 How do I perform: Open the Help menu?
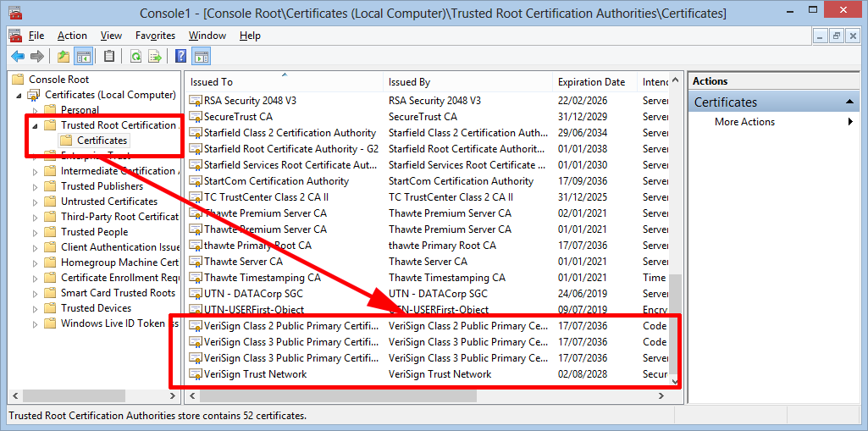pyautogui.click(x=250, y=36)
